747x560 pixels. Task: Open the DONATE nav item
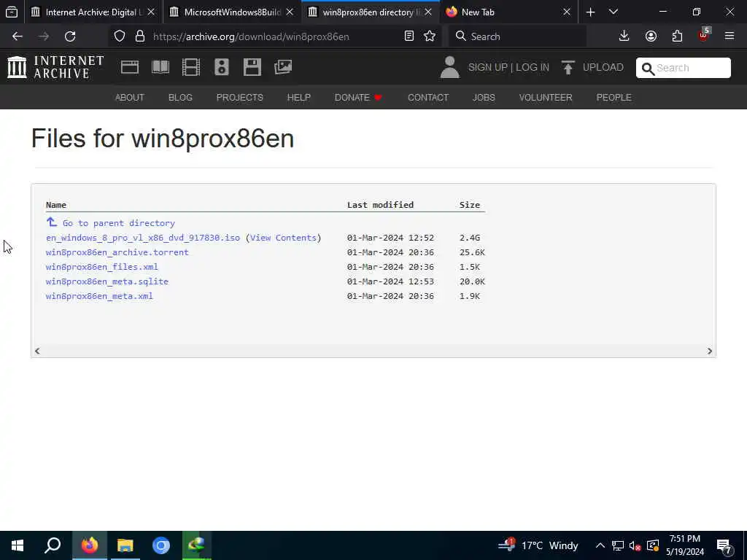point(358,98)
